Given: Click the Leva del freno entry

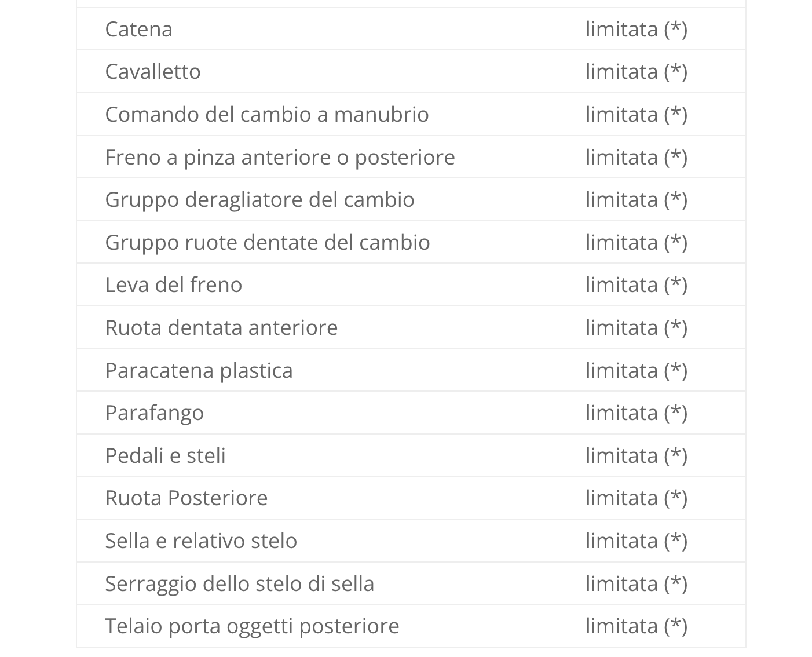Looking at the screenshot, I should pos(173,284).
